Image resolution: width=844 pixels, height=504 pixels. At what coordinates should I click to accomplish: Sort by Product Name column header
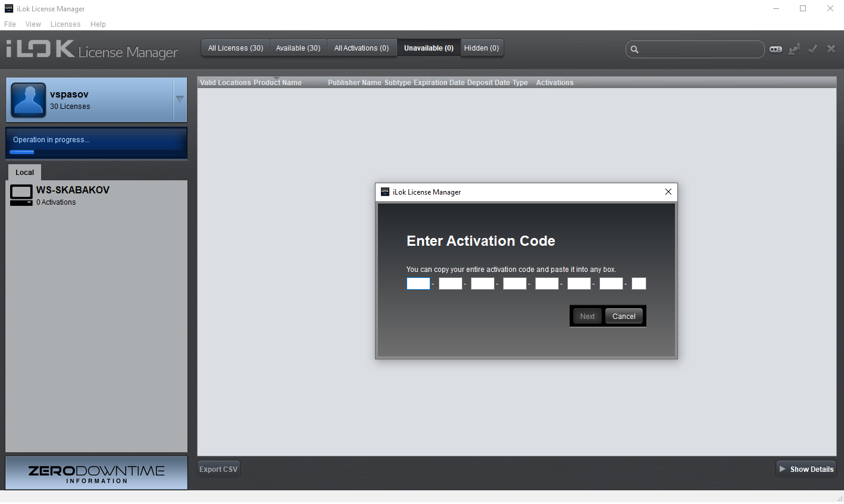(x=278, y=83)
